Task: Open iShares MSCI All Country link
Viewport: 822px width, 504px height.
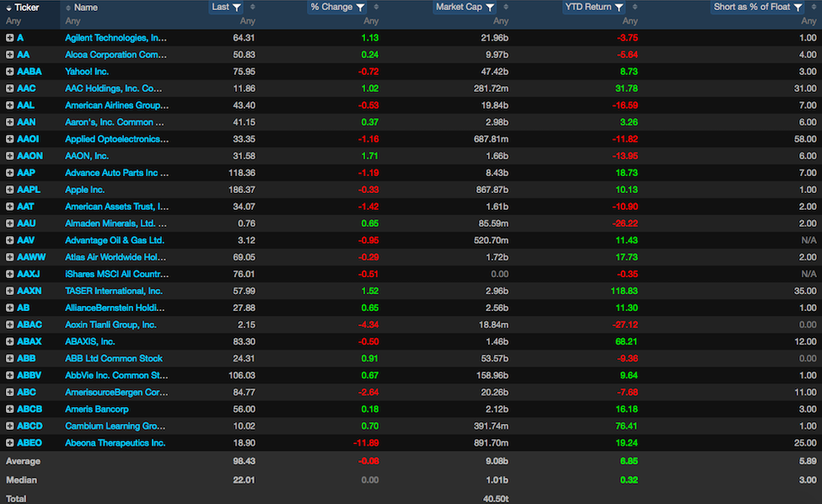Action: [x=117, y=274]
